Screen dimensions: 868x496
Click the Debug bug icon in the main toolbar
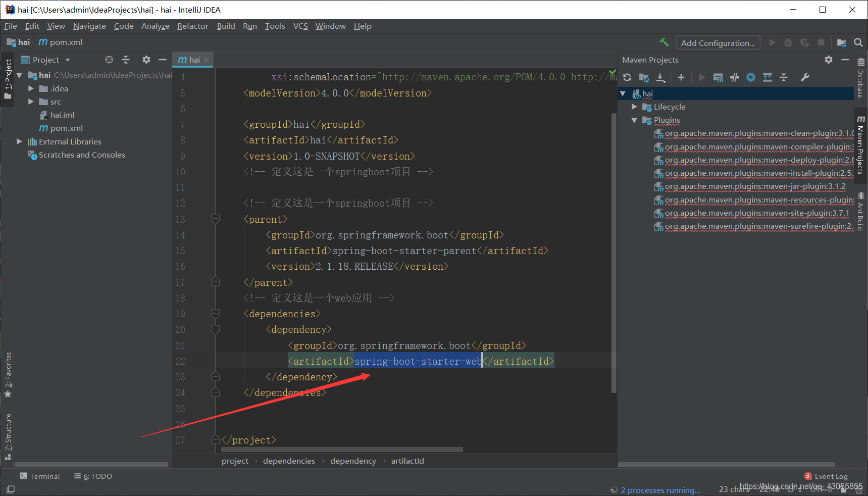tap(788, 43)
